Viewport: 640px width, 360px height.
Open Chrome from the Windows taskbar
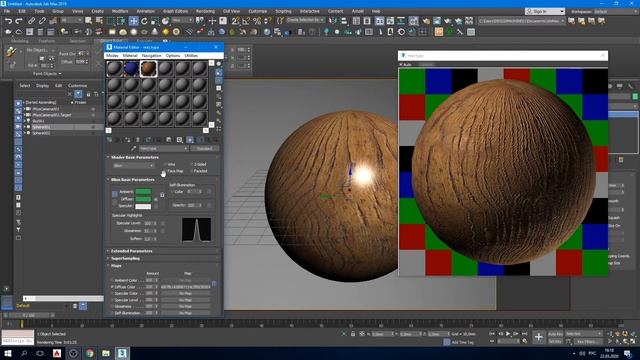click(x=89, y=353)
